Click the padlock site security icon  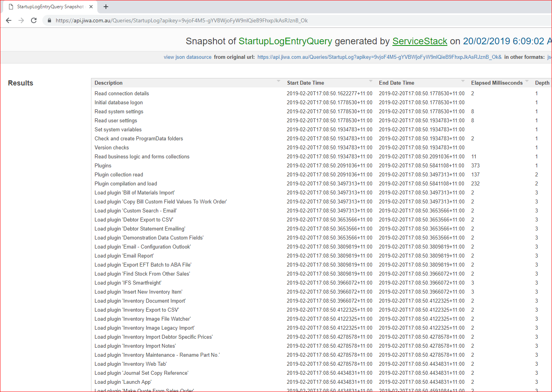click(x=49, y=20)
